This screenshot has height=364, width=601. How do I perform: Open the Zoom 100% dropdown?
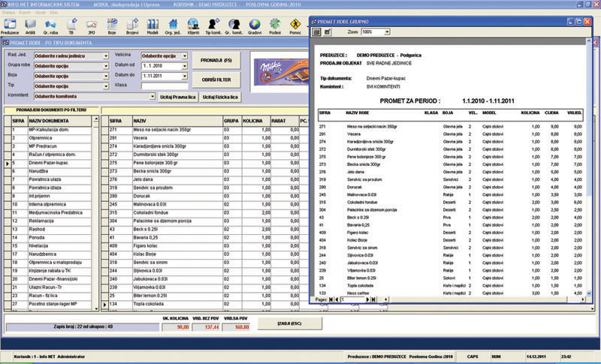click(x=387, y=32)
